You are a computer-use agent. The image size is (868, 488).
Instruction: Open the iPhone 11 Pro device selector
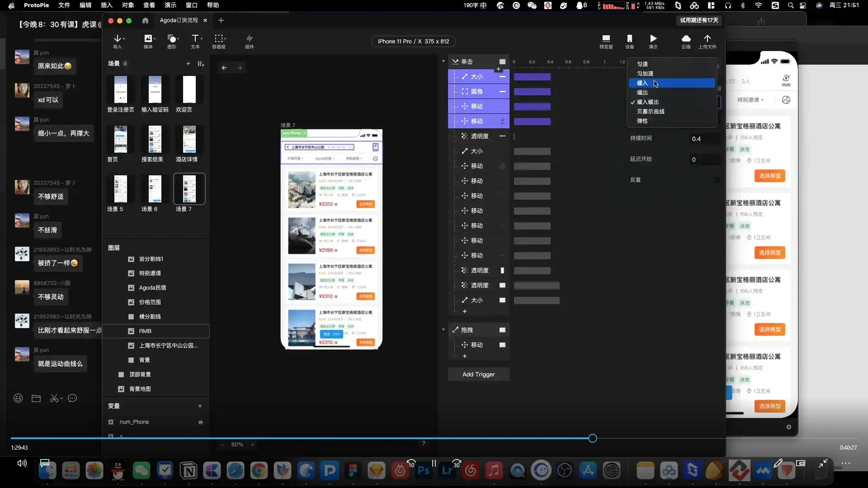point(413,42)
